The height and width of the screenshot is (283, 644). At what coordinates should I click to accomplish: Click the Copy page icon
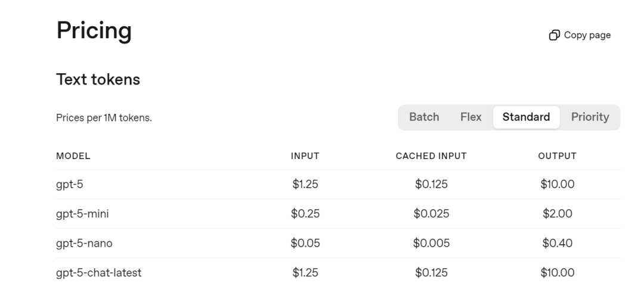coord(555,35)
